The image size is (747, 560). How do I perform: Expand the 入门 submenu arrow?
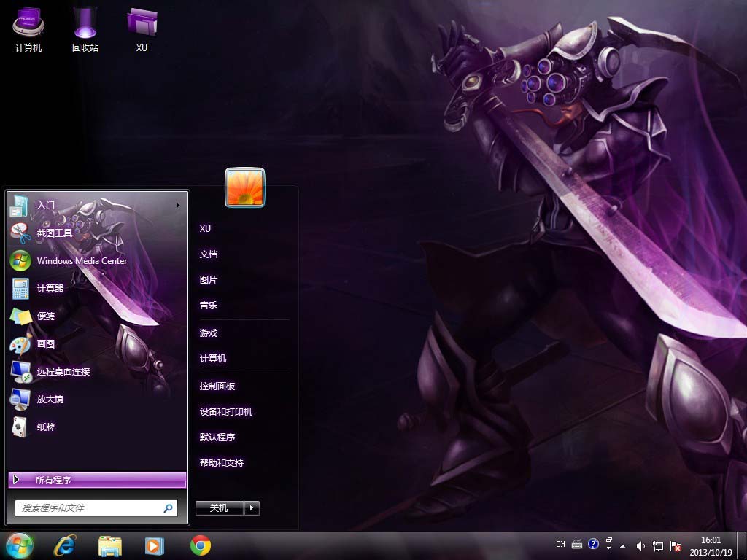coord(177,206)
